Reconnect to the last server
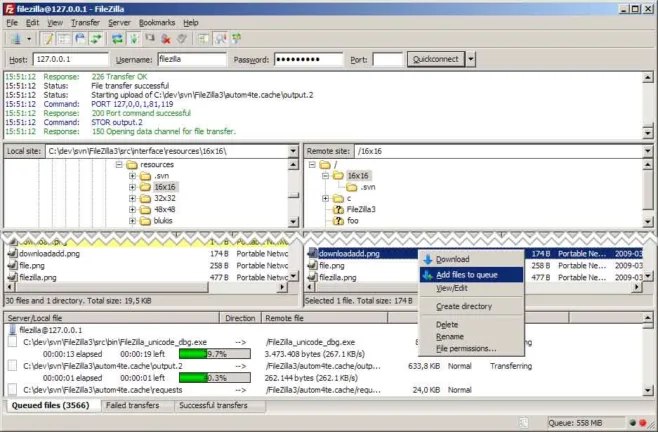This screenshot has height=432, width=658. click(182, 39)
